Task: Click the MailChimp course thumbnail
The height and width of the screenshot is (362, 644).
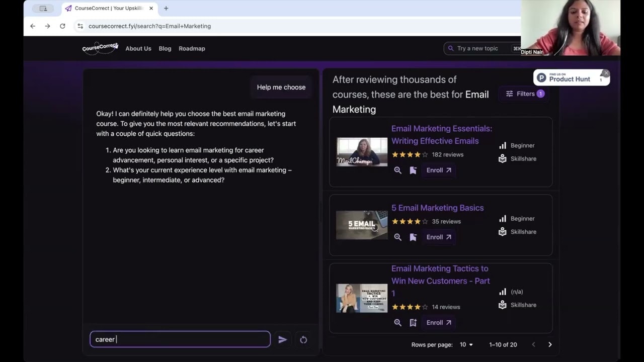Action: tap(362, 152)
